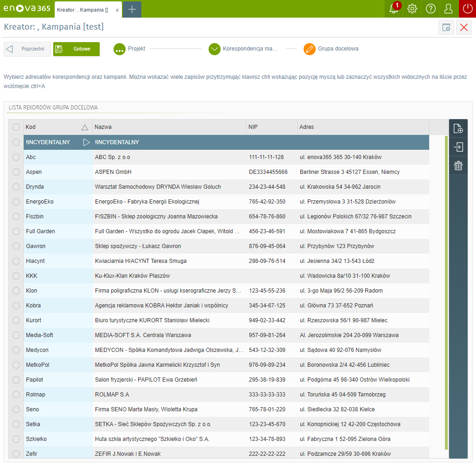The height and width of the screenshot is (466, 476).
Task: Expand the !INCYDENTALNY row arrow
Action: [x=86, y=142]
